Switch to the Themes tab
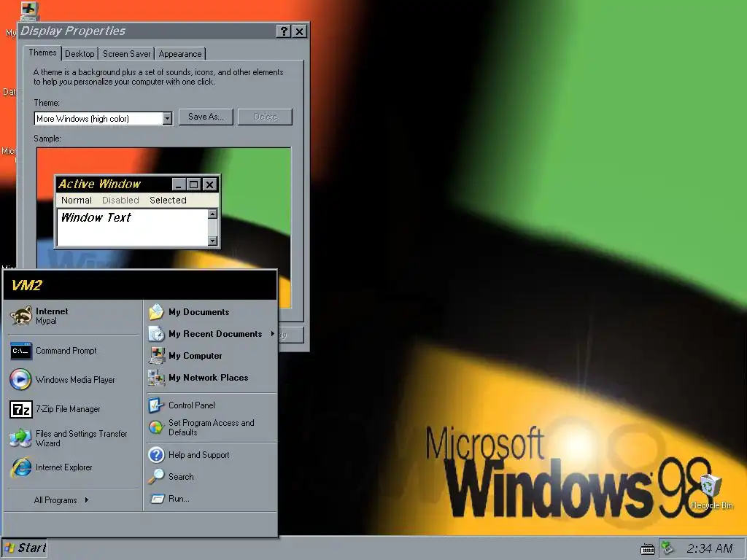Viewport: 747px width, 560px height. coord(42,52)
